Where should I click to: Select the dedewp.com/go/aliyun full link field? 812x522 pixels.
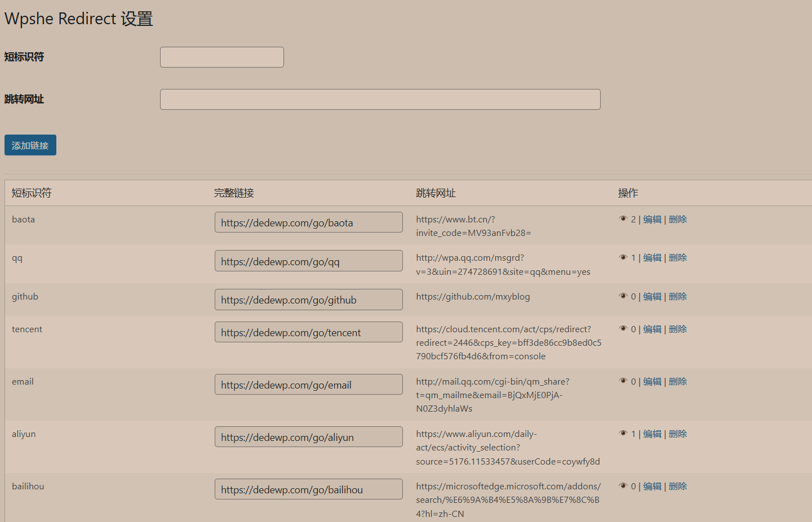pos(308,437)
